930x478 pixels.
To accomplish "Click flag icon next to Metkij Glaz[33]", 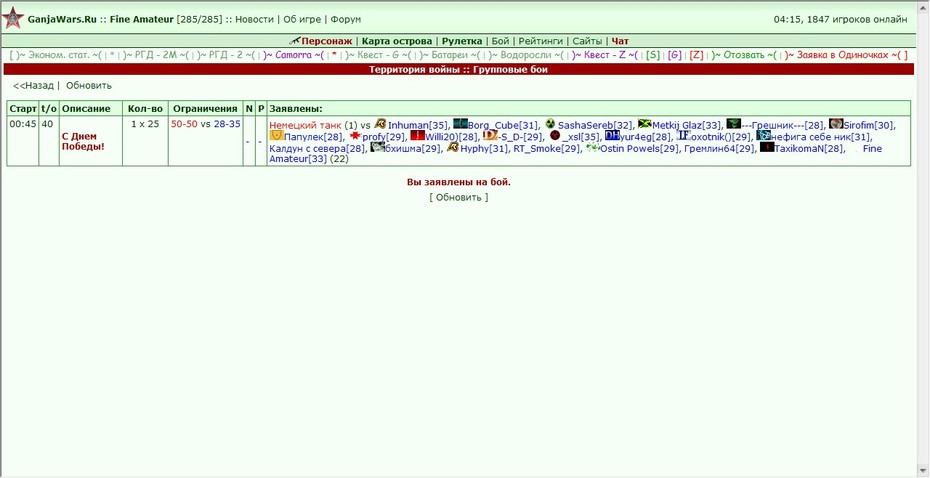I will pos(645,124).
